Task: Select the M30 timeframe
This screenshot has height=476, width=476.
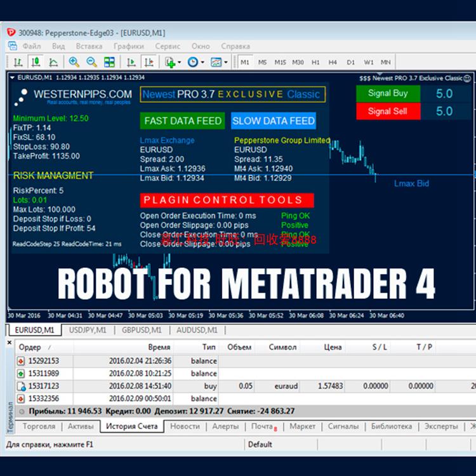Action: [298, 62]
